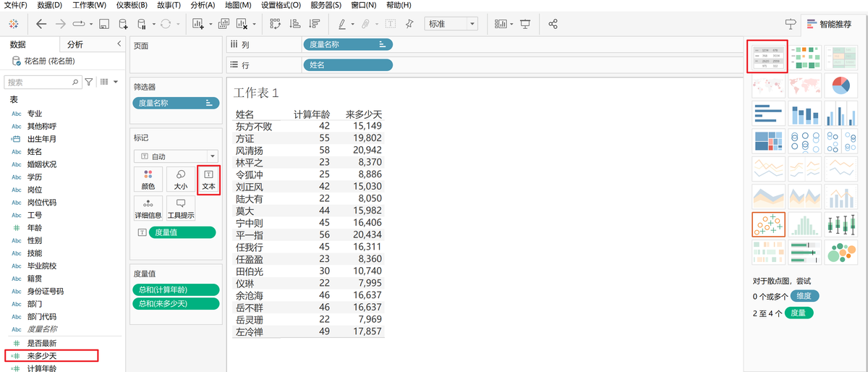Open the 工具提示 tooltip mark card
This screenshot has width=868, height=372.
pyautogui.click(x=181, y=208)
